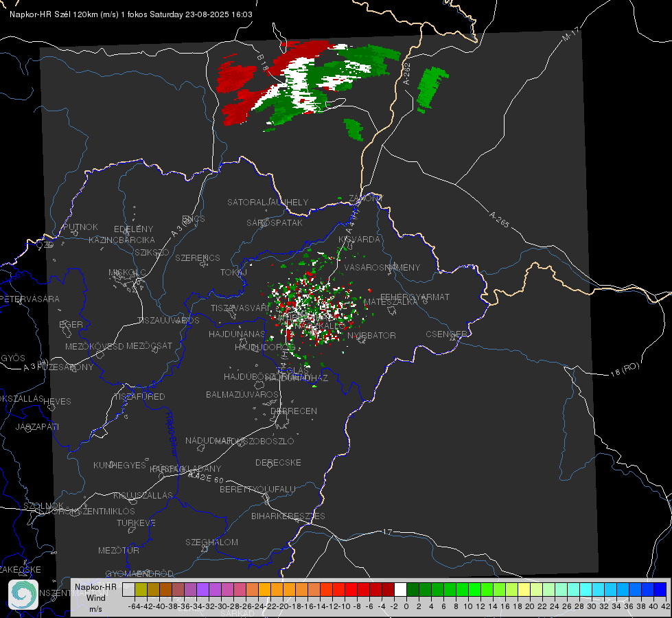The image size is (672, 618).
Task: Click the BERETTYÓÚJFALU label
Action: (257, 489)
